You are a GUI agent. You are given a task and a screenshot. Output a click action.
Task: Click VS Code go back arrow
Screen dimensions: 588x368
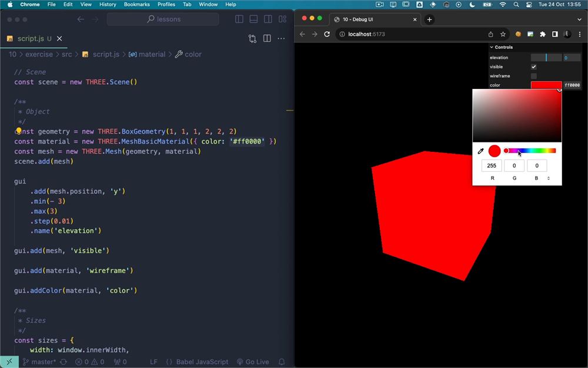pos(81,19)
